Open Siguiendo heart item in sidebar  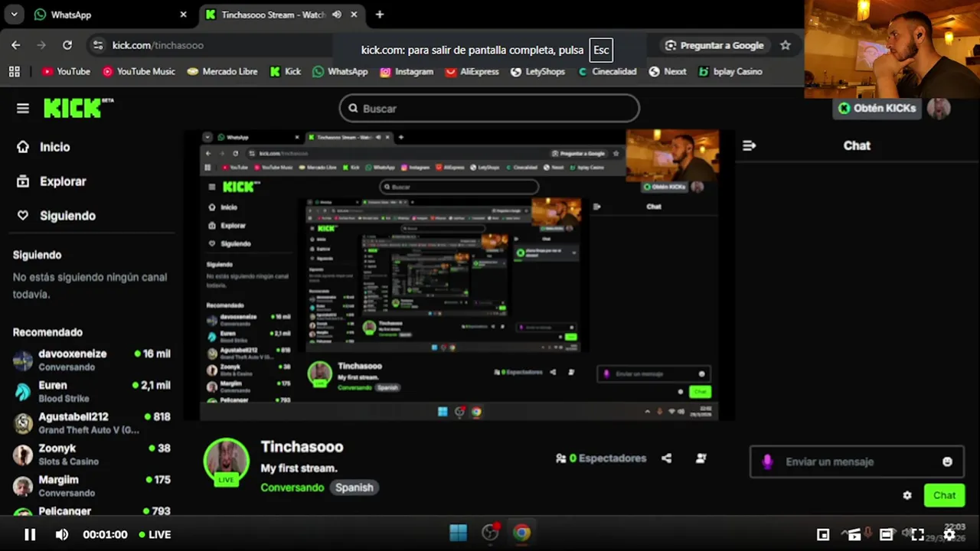56,216
